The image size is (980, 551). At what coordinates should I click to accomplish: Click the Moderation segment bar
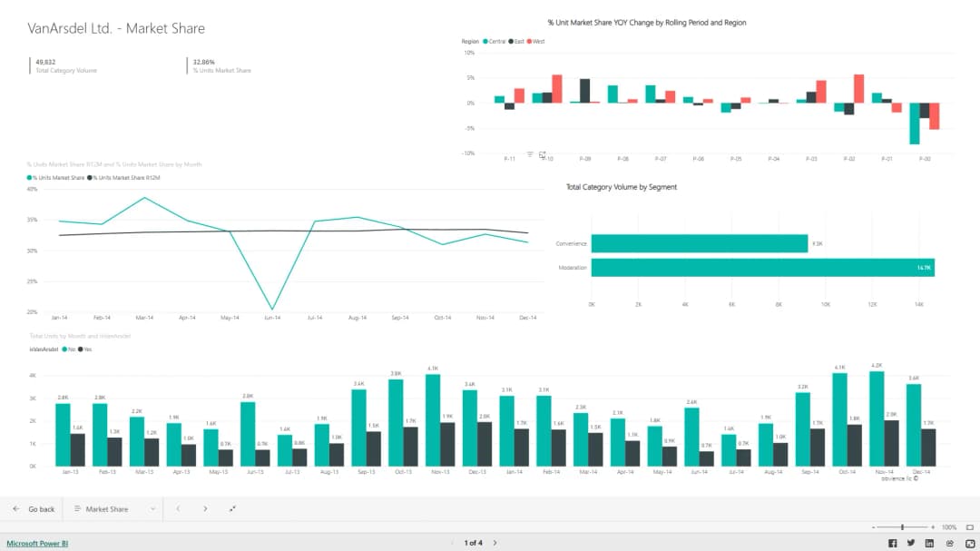pos(762,268)
